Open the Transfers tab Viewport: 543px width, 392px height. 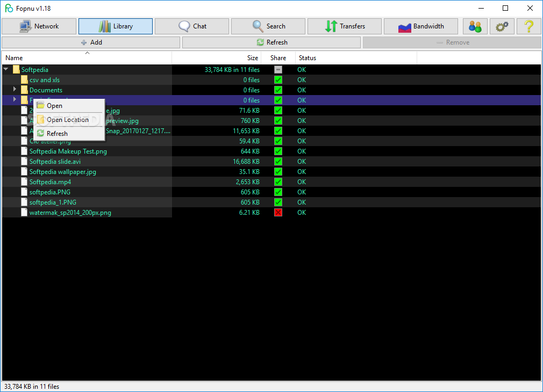345,26
